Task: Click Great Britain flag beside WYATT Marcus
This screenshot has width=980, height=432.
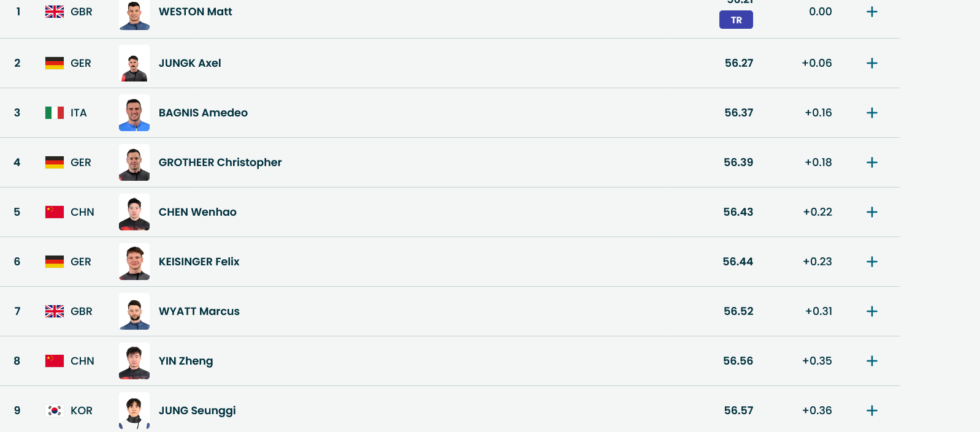Action: click(x=55, y=311)
